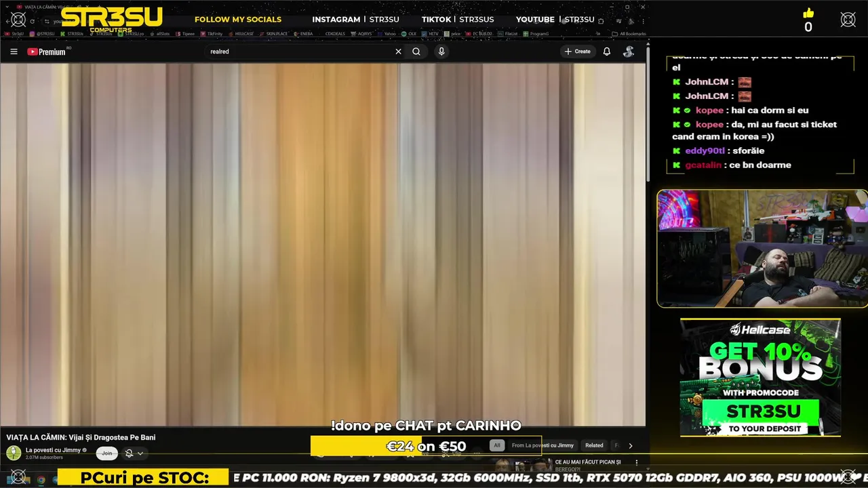Open options for the recommended video
Viewport: 868px width, 488px height.
click(636, 462)
